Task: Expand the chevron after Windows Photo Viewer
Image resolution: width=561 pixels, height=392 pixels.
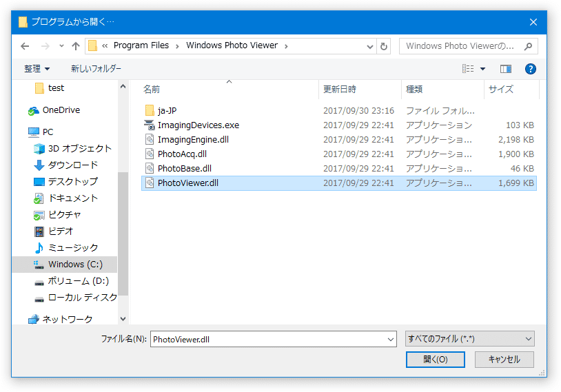Action: 286,46
